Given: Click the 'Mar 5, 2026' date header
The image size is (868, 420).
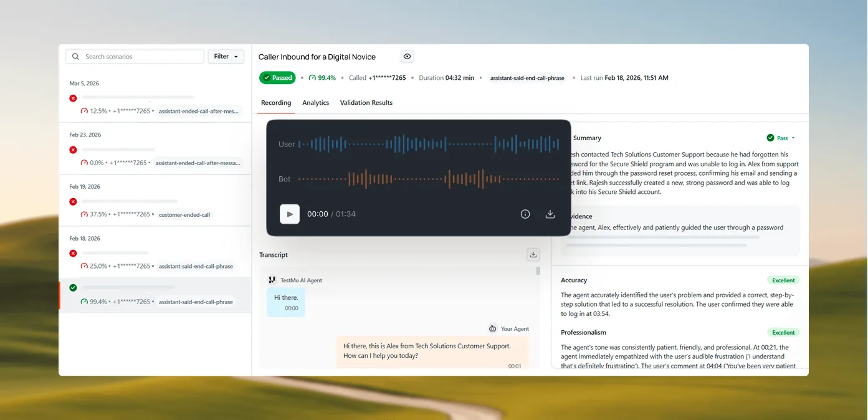Looking at the screenshot, I should pos(84,84).
